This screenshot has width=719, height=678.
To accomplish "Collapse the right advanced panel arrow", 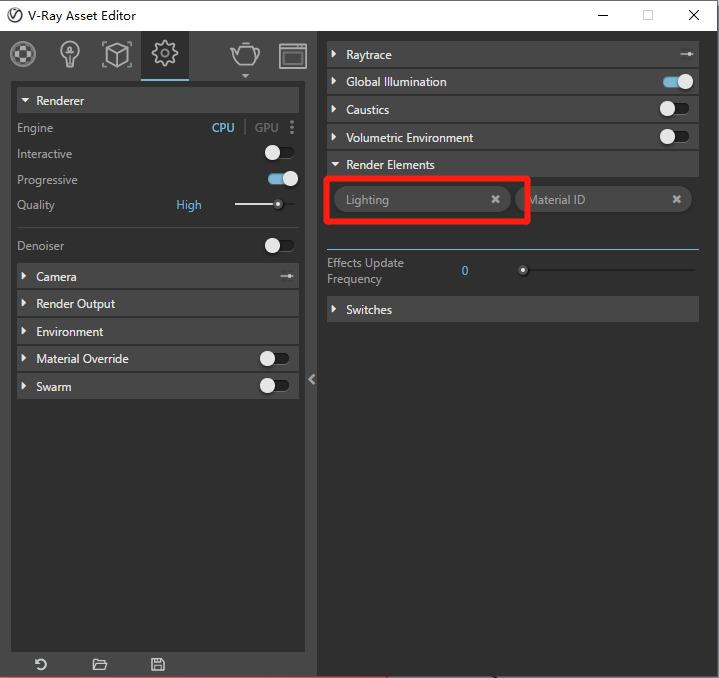I will pos(312,380).
